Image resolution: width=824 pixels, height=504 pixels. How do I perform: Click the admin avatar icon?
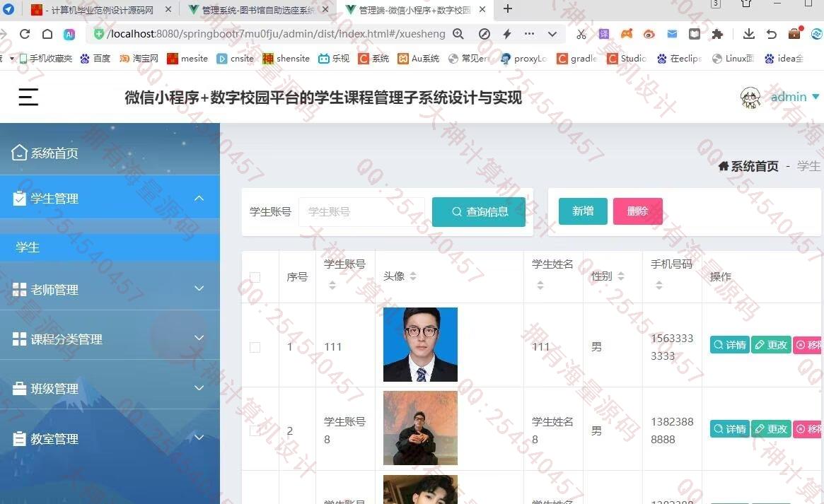click(750, 98)
